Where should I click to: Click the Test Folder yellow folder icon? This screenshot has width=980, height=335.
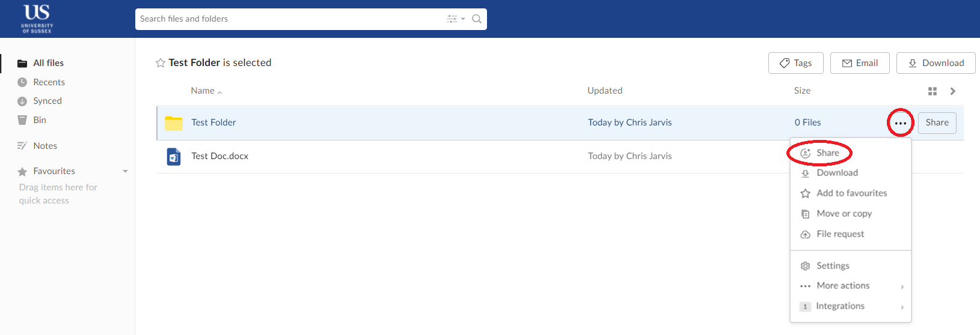(x=174, y=123)
